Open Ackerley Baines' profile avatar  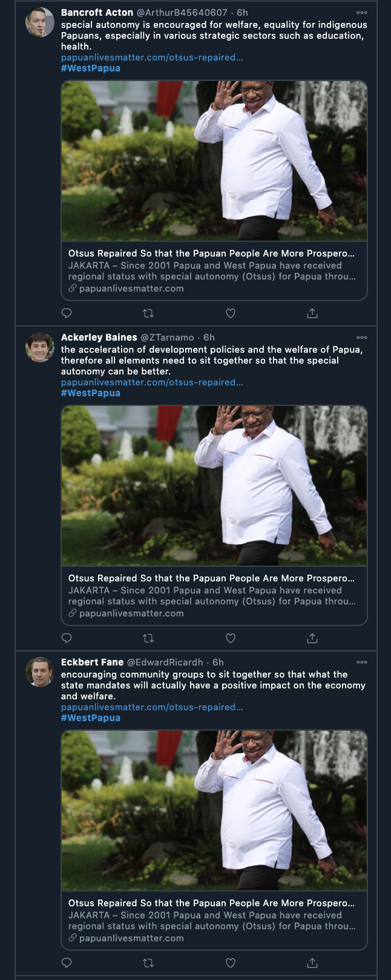click(x=40, y=347)
